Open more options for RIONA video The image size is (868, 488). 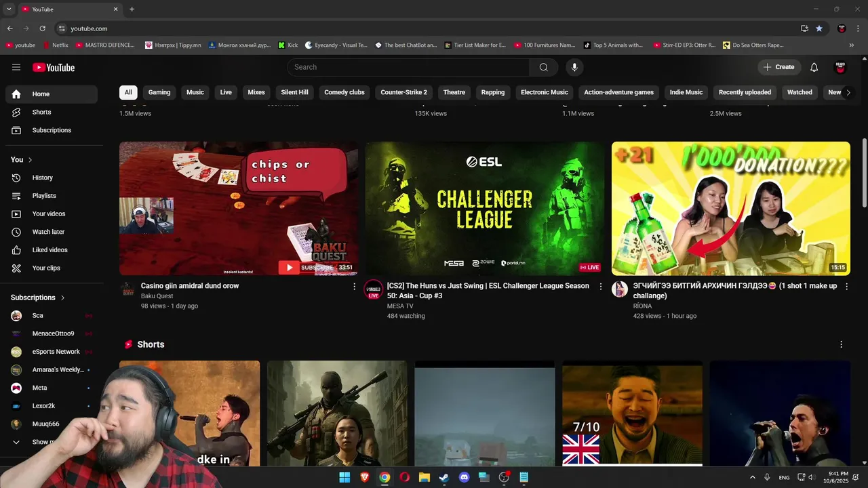(846, 287)
